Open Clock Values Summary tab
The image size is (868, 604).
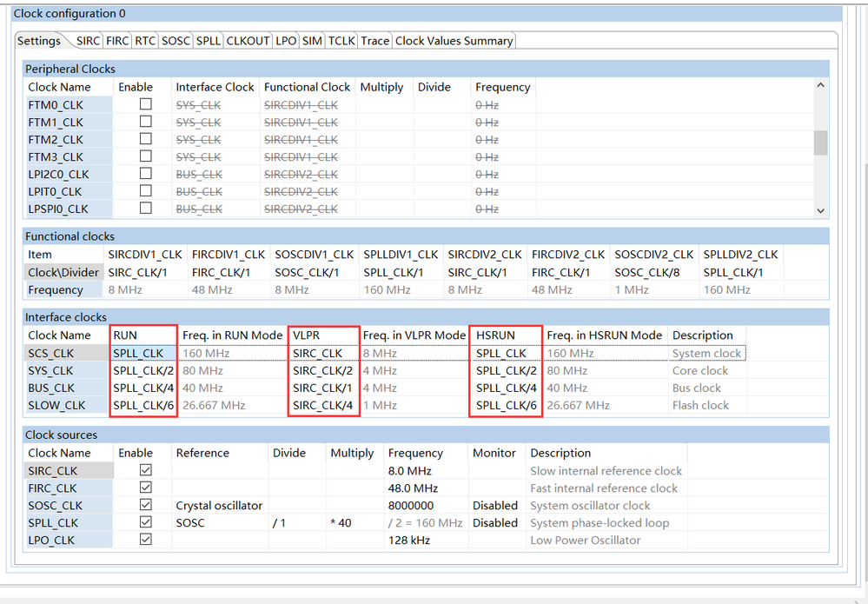tap(454, 41)
